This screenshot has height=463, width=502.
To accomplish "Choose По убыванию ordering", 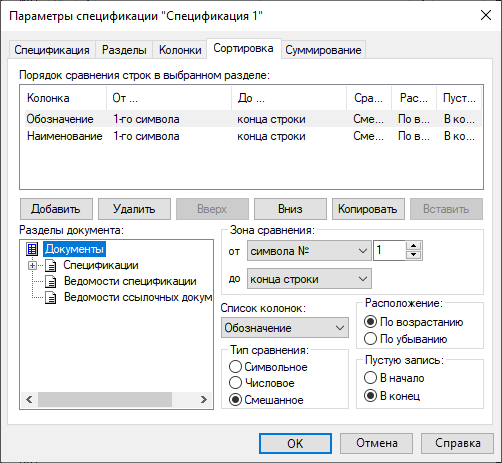I will pos(370,339).
